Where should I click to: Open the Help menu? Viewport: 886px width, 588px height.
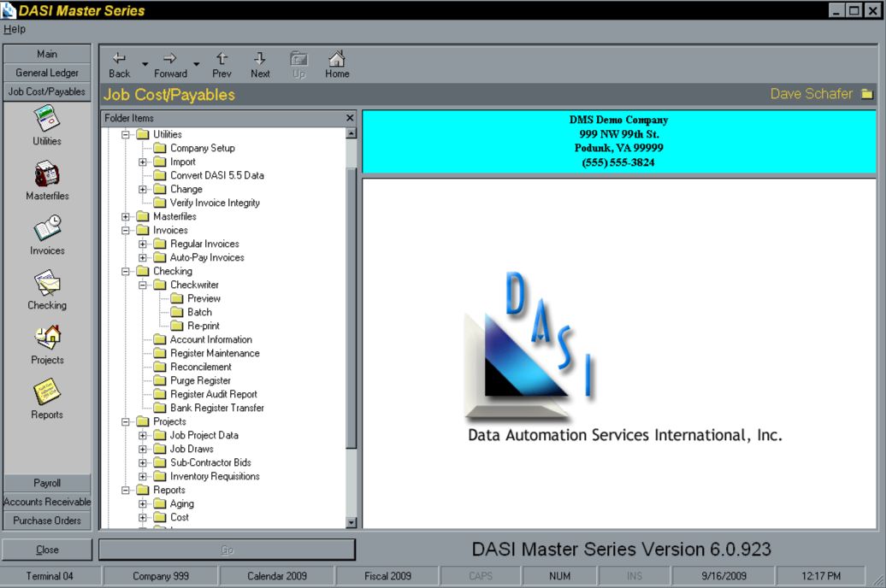pos(15,29)
